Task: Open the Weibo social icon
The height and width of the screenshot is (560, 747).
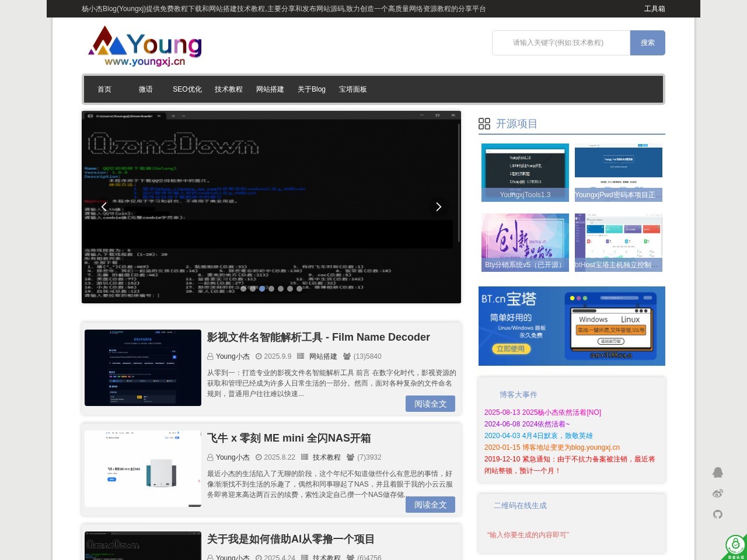Action: coord(718,494)
